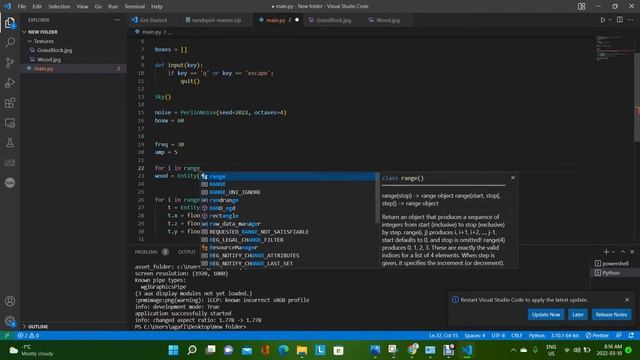Open errors and warnings count in status bar
Screen dimensions: 640x360
[x=28, y=335]
